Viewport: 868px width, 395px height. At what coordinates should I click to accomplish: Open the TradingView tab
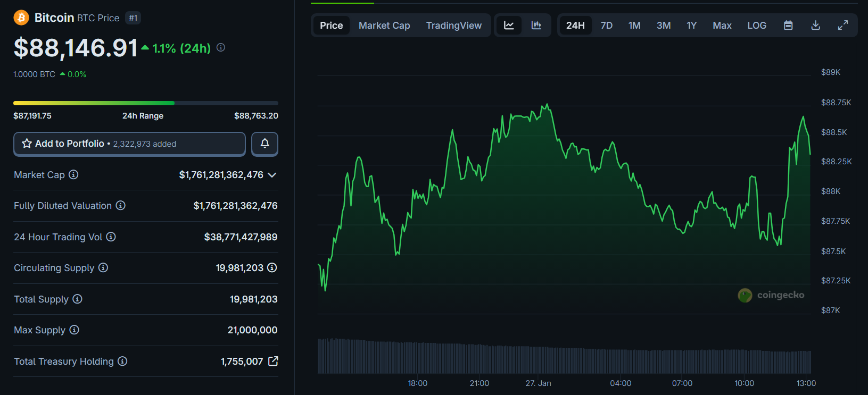coord(453,26)
